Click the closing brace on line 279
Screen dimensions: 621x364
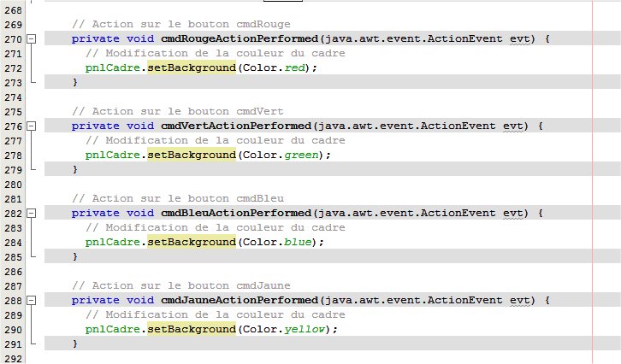point(75,169)
